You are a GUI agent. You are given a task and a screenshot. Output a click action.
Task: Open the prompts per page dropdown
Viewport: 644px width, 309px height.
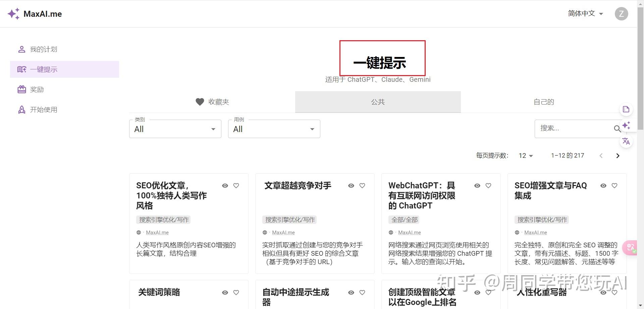click(525, 156)
